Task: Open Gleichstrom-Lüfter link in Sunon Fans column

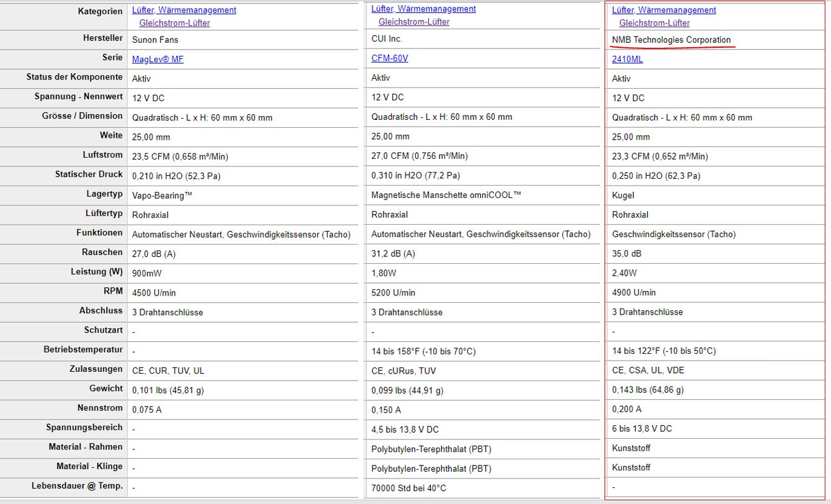Action: coord(174,23)
